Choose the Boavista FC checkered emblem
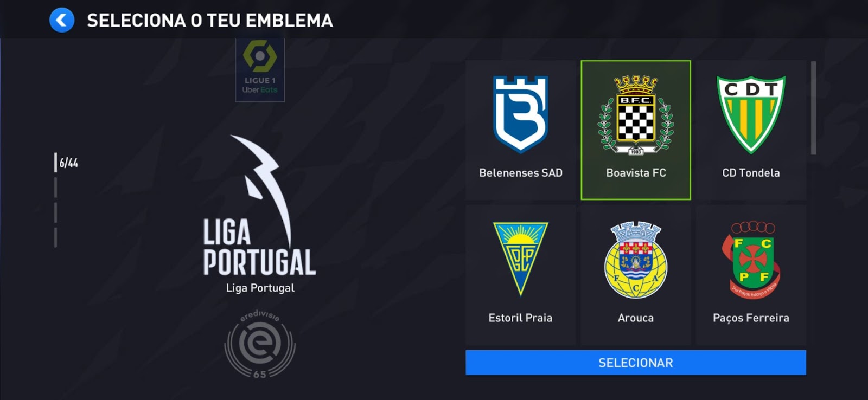The width and height of the screenshot is (868, 400). 636,115
